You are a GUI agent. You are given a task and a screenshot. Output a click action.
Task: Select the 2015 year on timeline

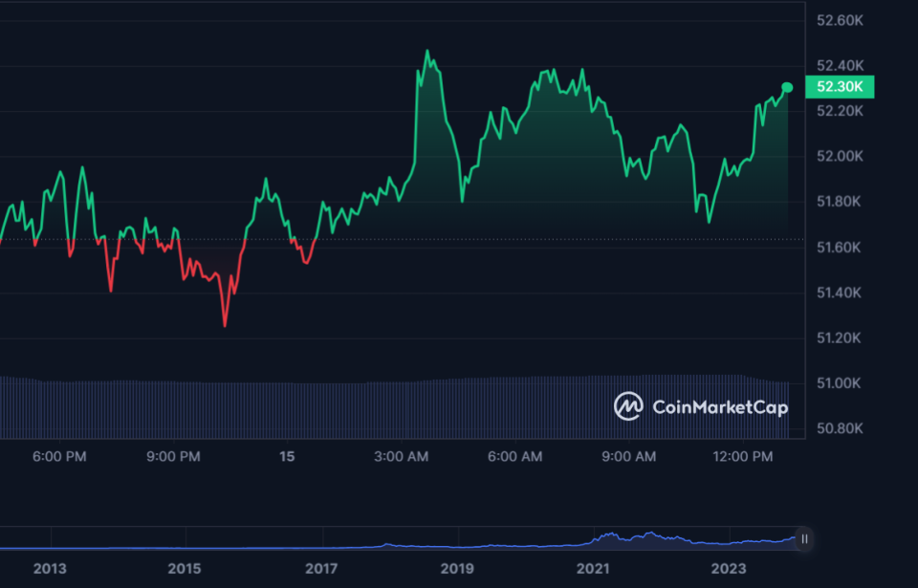185,569
